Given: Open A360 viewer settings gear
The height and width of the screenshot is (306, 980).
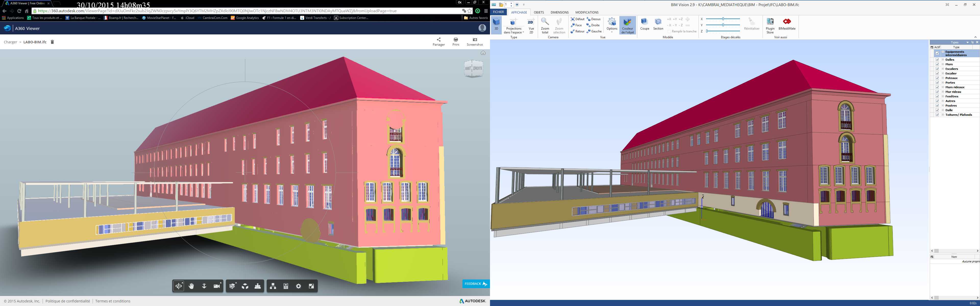Looking at the screenshot, I should 299,286.
